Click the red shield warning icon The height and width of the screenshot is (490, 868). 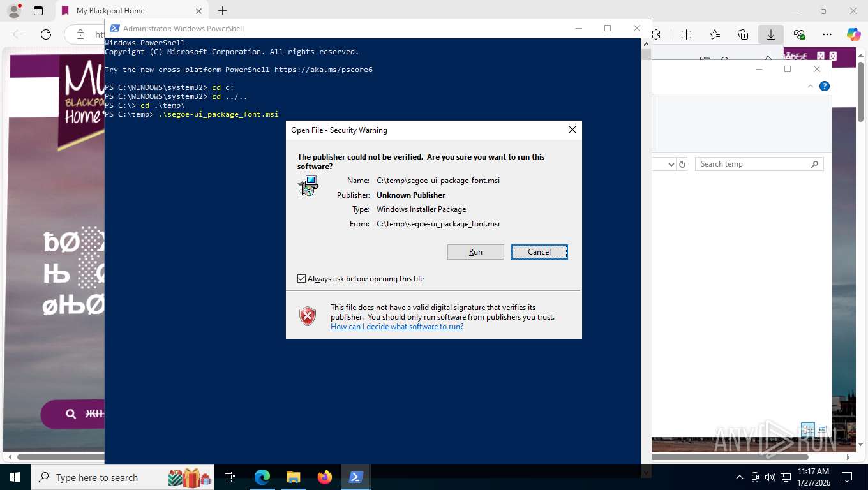coord(308,316)
